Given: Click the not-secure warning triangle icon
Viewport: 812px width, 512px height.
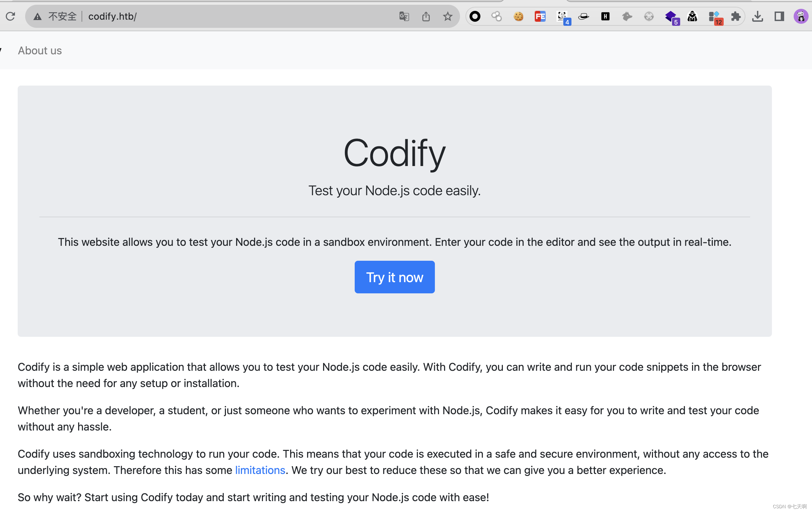Looking at the screenshot, I should (x=37, y=16).
